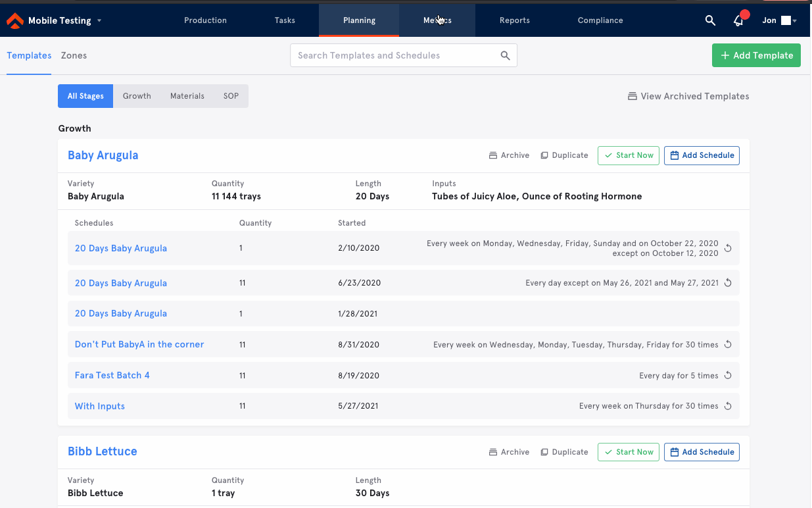Open the Metrics menu
This screenshot has height=508, width=812.
pyautogui.click(x=437, y=20)
